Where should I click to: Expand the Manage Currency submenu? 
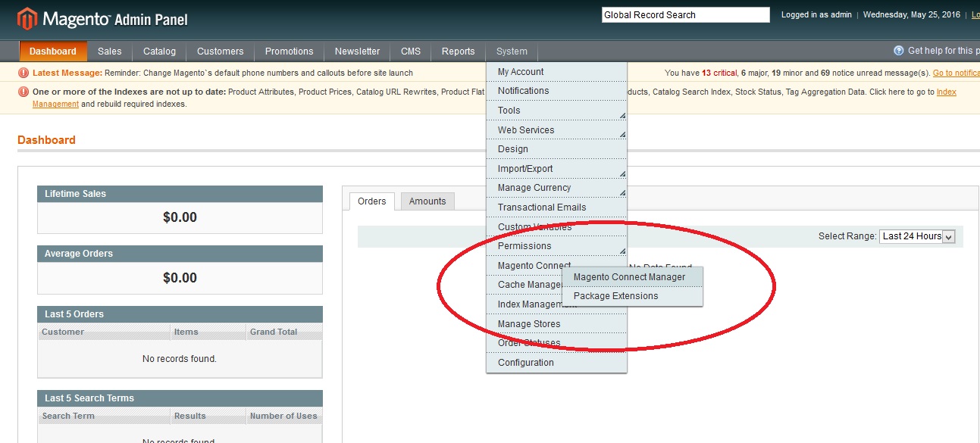pos(556,188)
